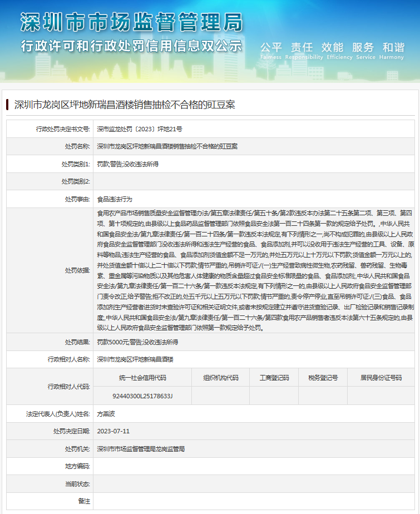This screenshot has width=420, height=514.
Task: Click the 行政许可和行政处罚信用信息双公示 subtitle
Action: (131, 46)
